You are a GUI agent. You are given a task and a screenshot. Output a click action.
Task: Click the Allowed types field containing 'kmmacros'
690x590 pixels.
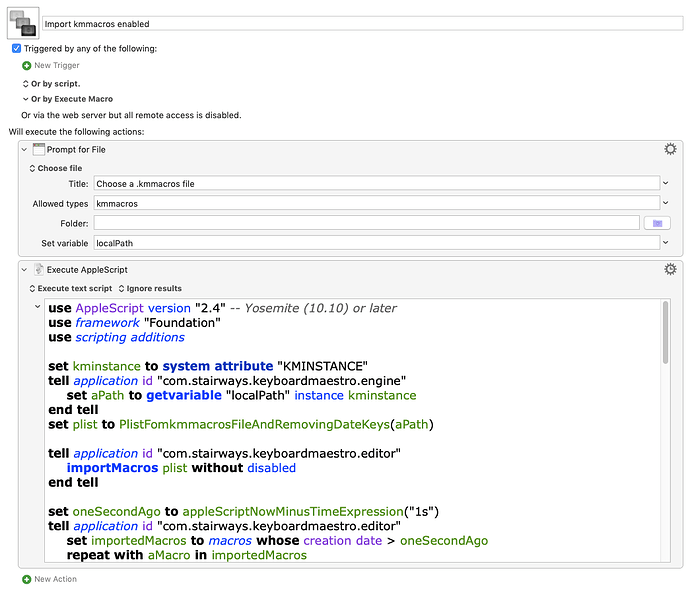pyautogui.click(x=376, y=203)
